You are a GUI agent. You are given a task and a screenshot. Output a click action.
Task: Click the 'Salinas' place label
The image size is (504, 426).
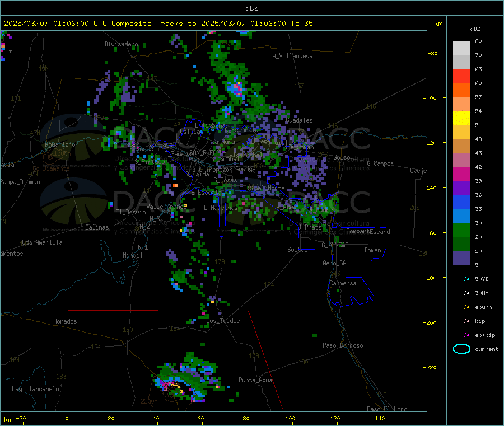point(97,227)
